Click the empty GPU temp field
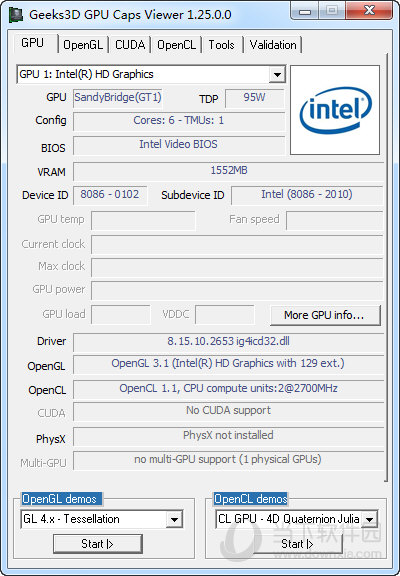This screenshot has width=400, height=576. (x=143, y=220)
